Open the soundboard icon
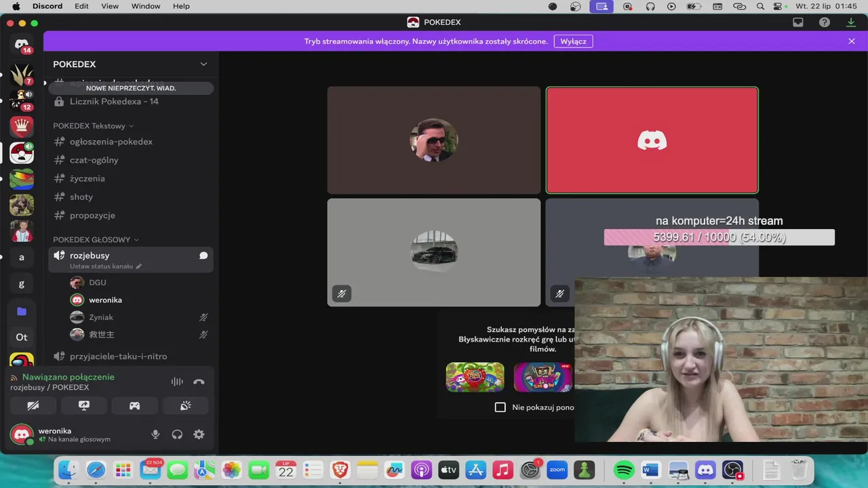This screenshot has width=868, height=488. 186,405
